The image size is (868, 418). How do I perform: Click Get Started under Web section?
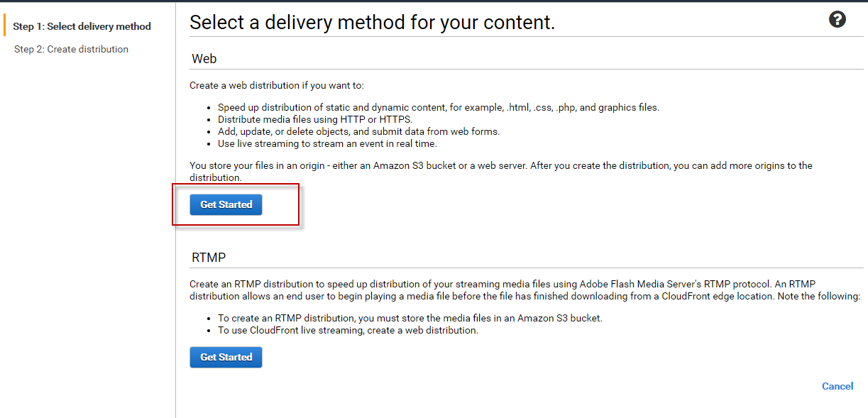[x=226, y=204]
